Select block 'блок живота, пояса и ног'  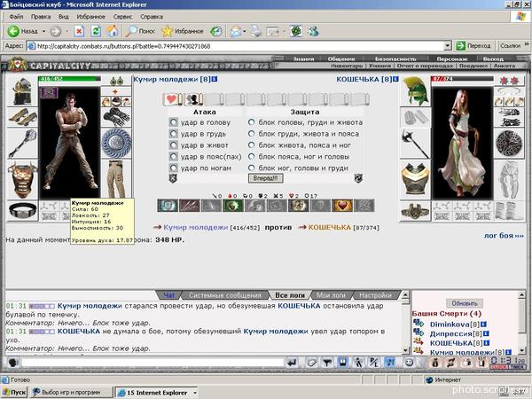(x=252, y=145)
